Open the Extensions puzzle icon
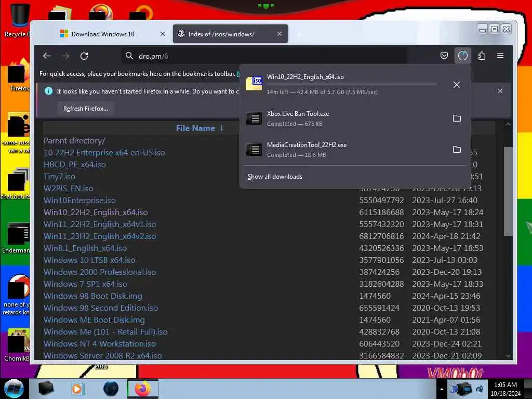The image size is (532, 399). tap(482, 56)
